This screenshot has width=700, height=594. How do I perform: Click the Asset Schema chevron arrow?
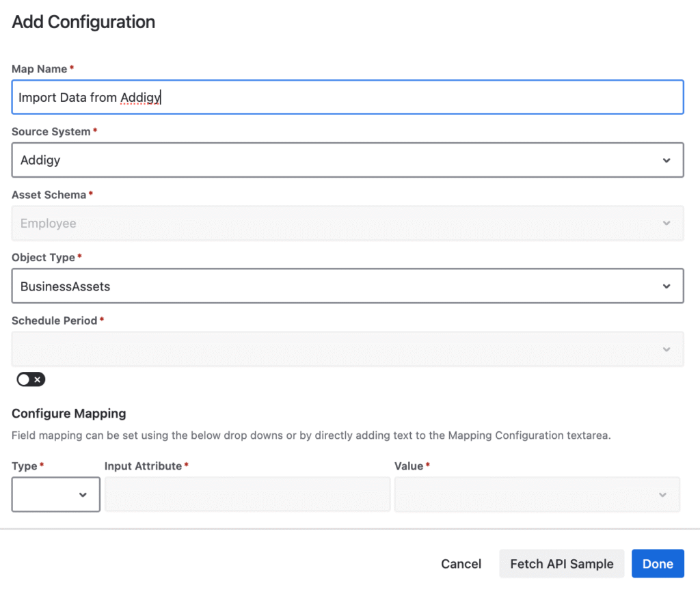(667, 224)
